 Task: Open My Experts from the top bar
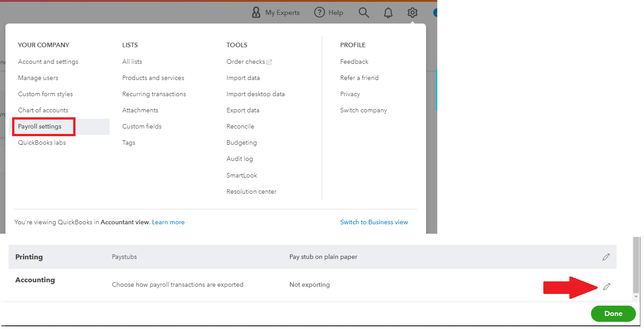[276, 12]
